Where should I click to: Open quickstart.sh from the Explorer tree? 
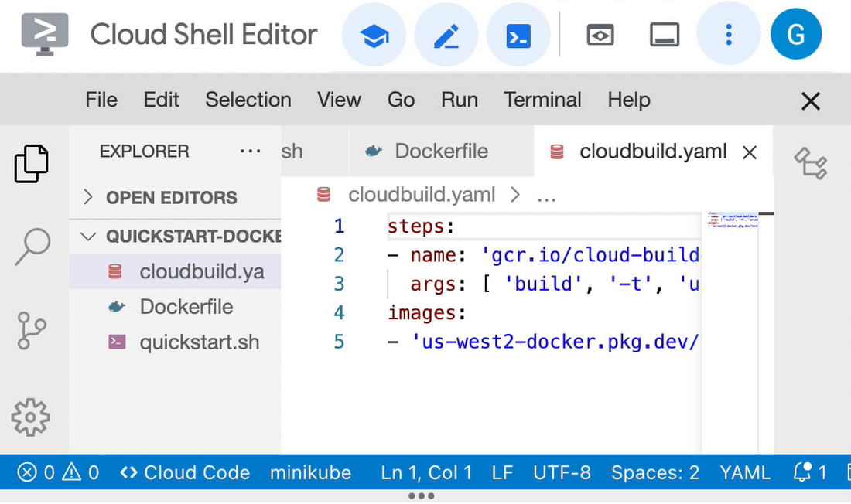[x=175, y=342]
